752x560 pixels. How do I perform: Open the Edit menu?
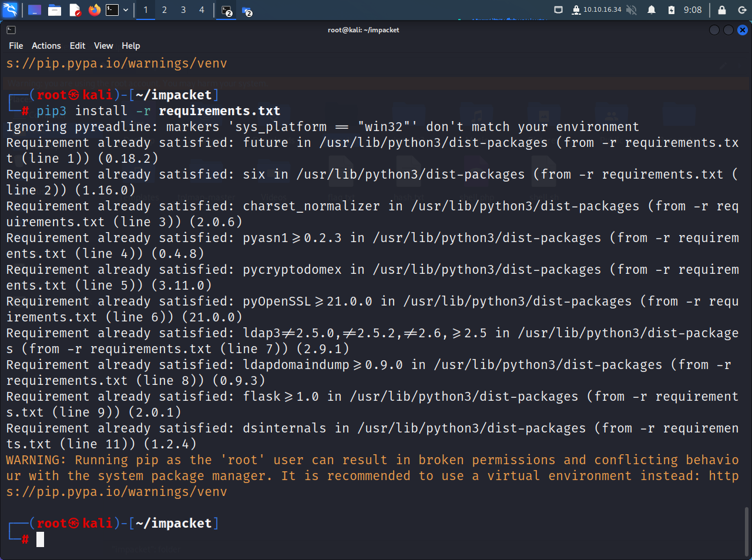[78, 46]
